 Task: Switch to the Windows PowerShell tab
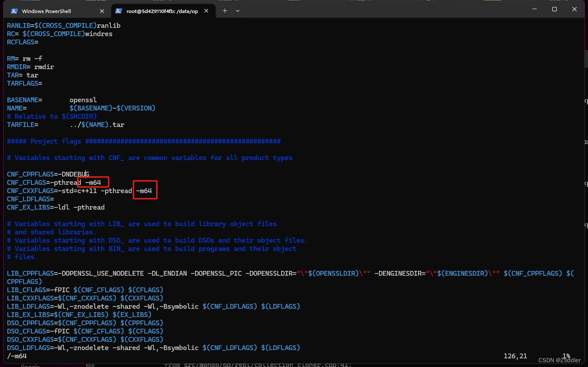coord(57,11)
